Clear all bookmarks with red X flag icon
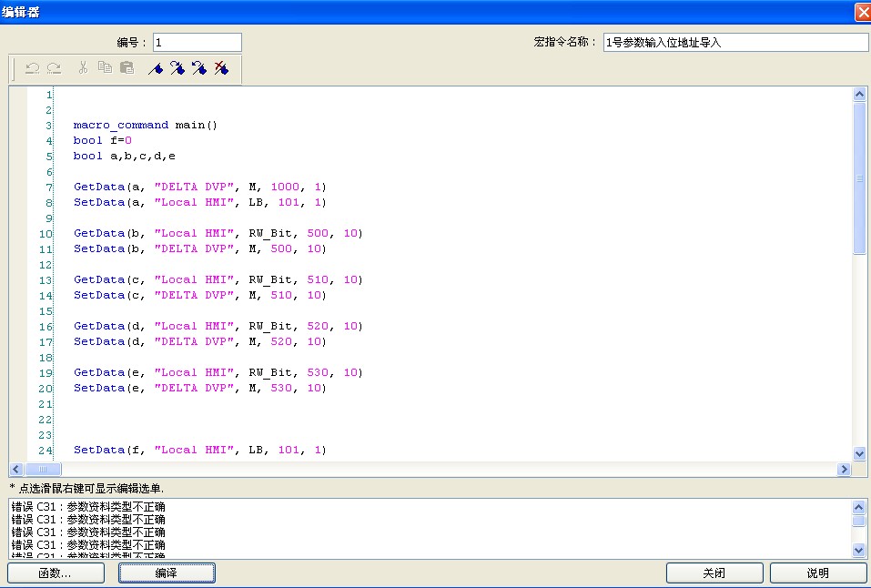The width and height of the screenshot is (871, 588). 221,68
